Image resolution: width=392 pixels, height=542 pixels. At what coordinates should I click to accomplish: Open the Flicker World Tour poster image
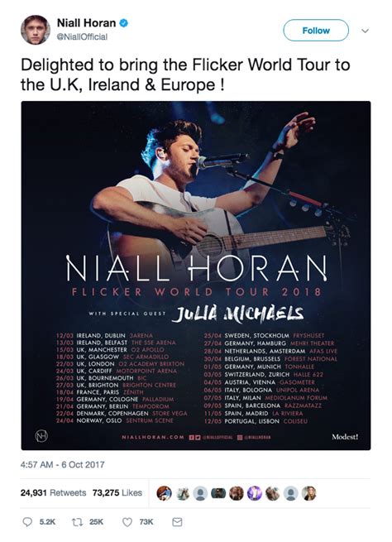196,276
